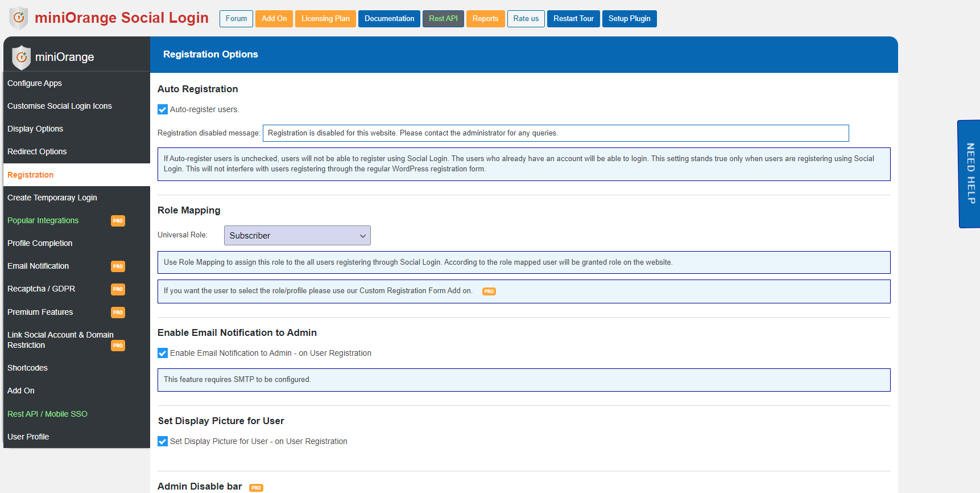The width and height of the screenshot is (980, 493).
Task: Click the Admin Disable bar heading
Action: [x=200, y=486]
